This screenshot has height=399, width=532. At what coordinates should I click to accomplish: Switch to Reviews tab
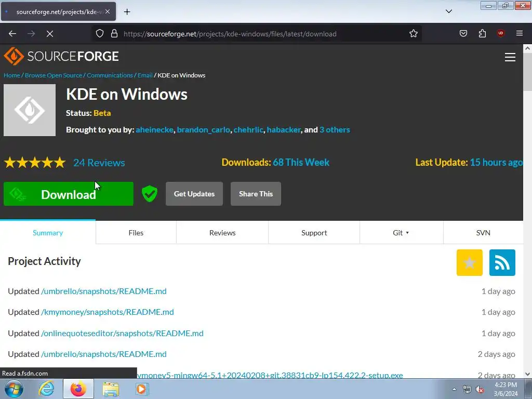click(x=222, y=232)
